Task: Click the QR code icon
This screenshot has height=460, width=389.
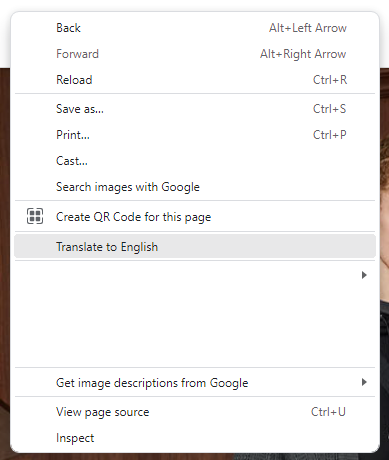Action: pyautogui.click(x=35, y=216)
